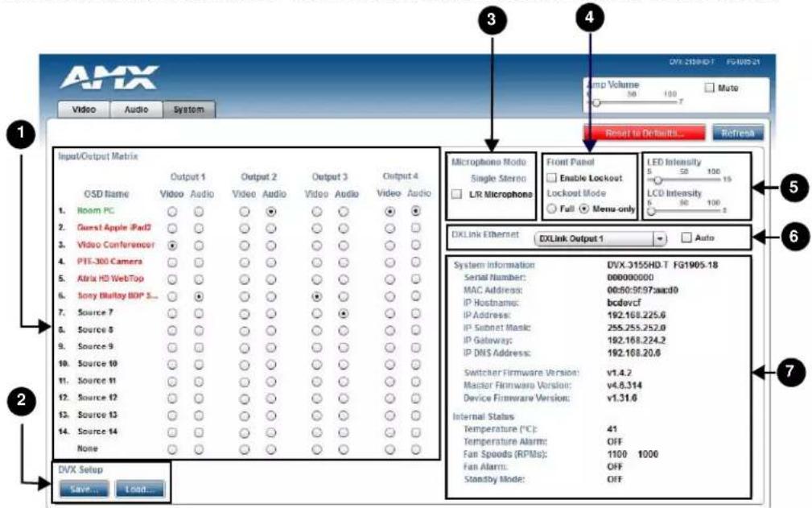
Task: Toggle the Amp Volume Mute checkbox
Action: click(710, 88)
